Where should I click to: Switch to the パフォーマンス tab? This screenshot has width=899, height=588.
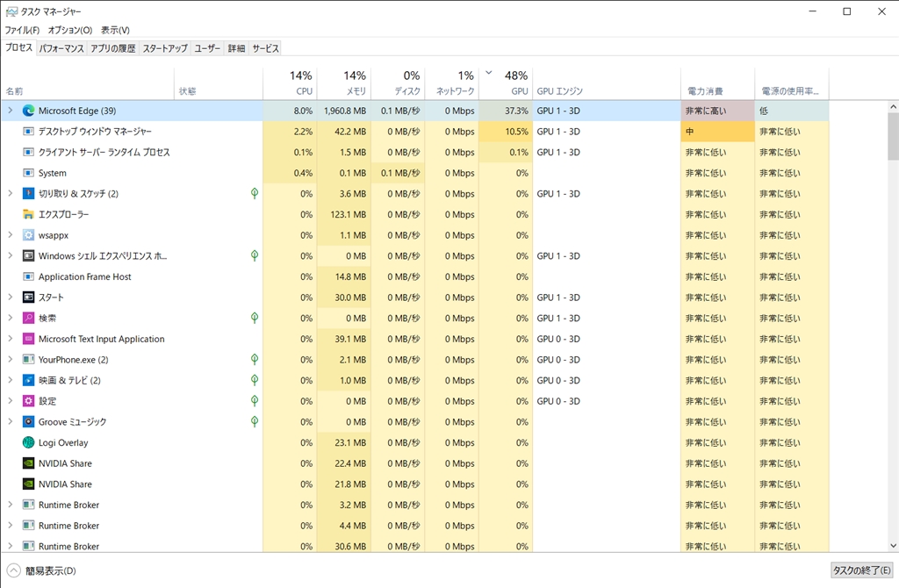(61, 49)
